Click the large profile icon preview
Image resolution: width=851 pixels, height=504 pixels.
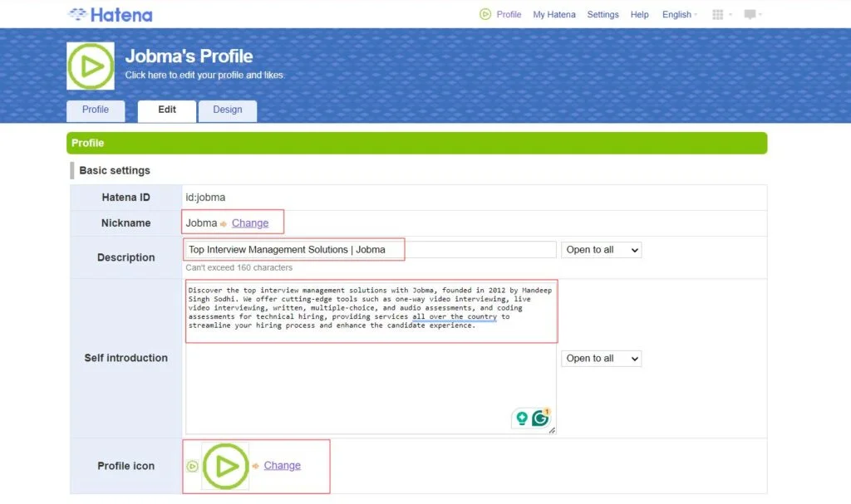(x=225, y=466)
